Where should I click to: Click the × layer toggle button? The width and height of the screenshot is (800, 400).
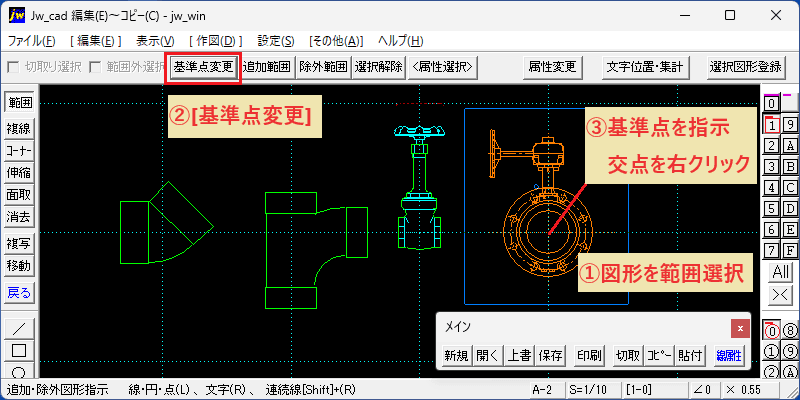coord(781,294)
